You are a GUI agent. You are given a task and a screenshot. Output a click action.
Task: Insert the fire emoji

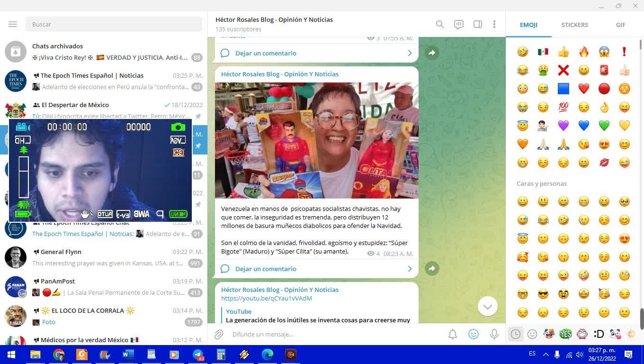tap(584, 52)
